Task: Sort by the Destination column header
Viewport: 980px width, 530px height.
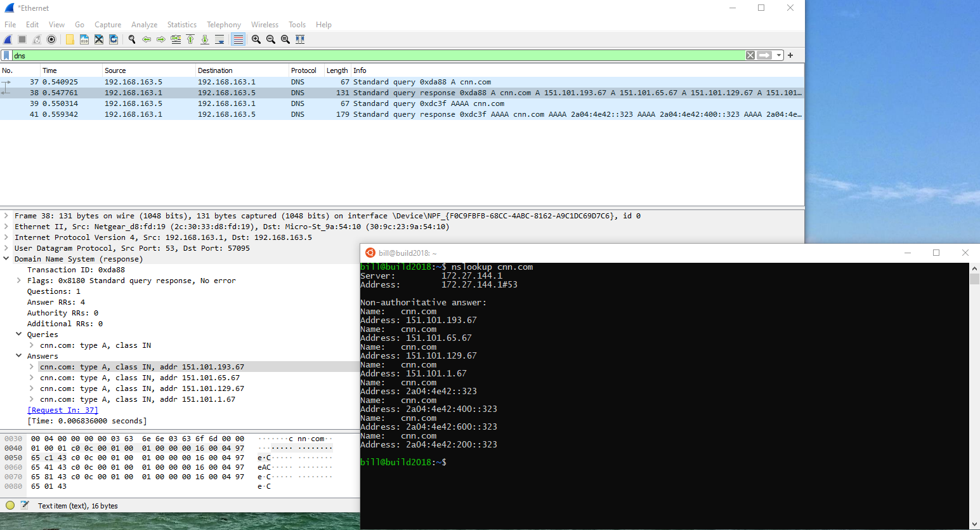Action: pos(242,70)
